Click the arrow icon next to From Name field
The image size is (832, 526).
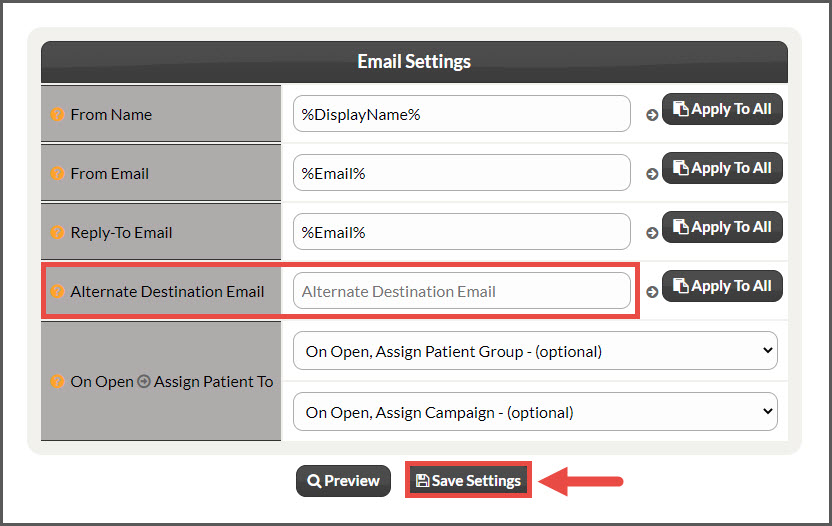coord(652,115)
